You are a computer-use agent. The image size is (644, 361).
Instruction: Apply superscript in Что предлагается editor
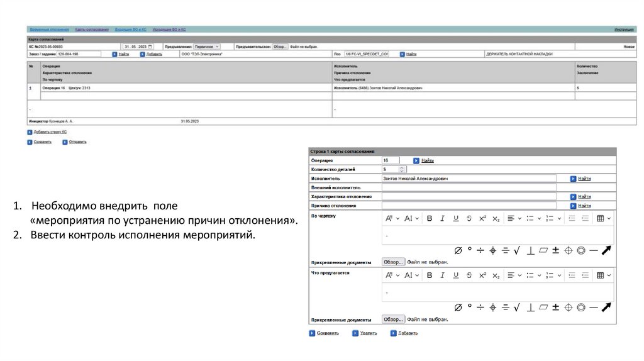click(482, 275)
